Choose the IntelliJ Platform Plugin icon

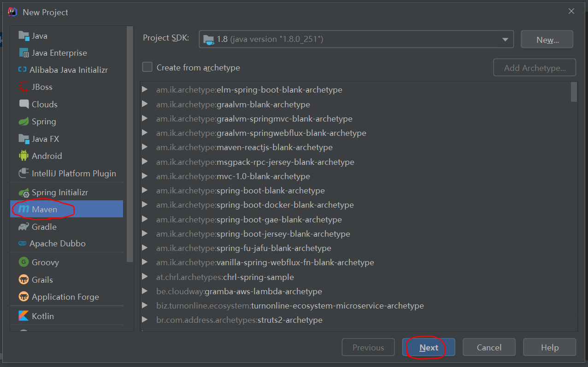click(24, 173)
